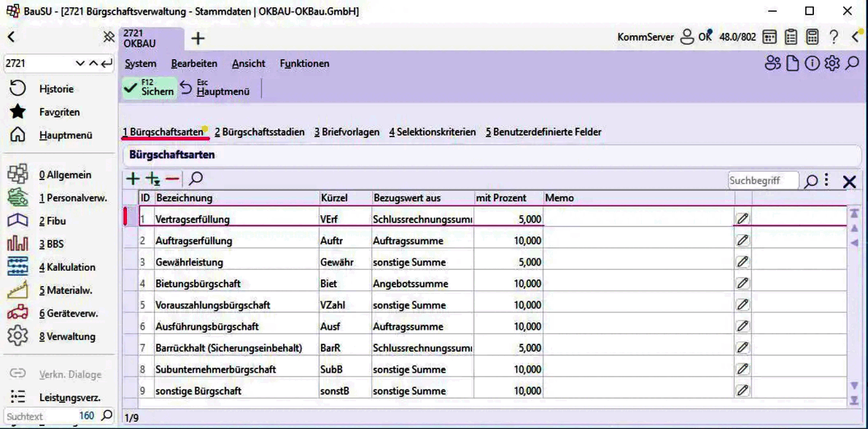Open the settings gear icon in header
Viewport: 868px width, 429px height.
pyautogui.click(x=832, y=63)
